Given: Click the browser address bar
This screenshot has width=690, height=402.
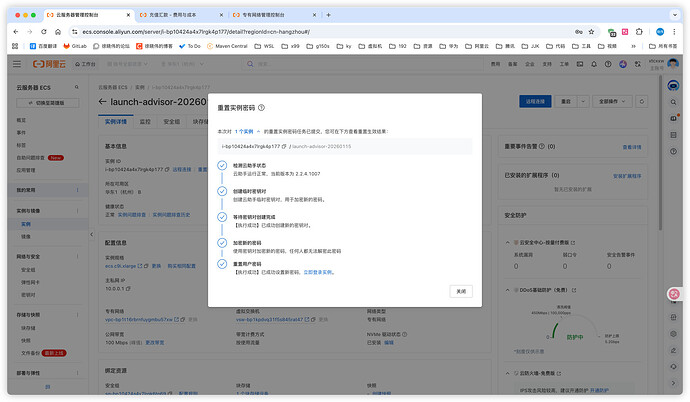Looking at the screenshot, I should 300,31.
